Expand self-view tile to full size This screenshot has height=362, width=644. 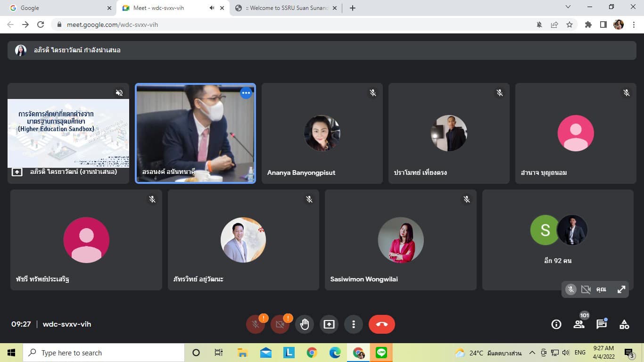[621, 289]
